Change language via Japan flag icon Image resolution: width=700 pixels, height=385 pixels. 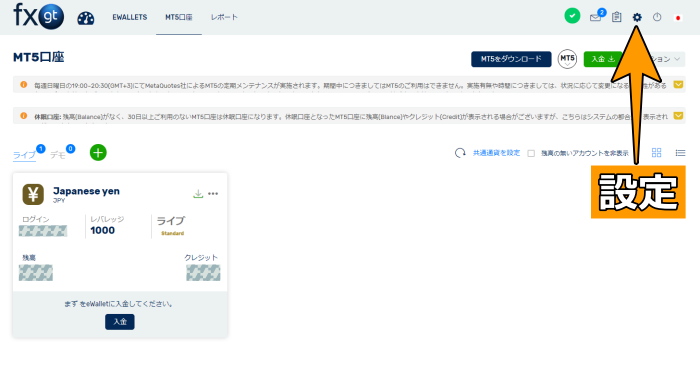tap(678, 18)
